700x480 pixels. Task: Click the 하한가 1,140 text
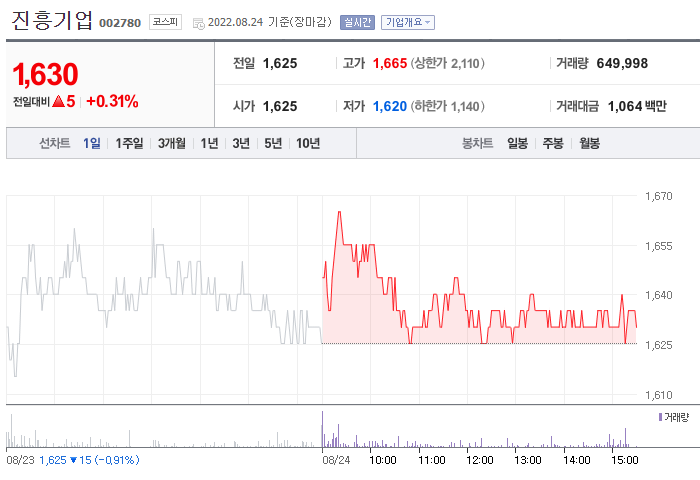point(447,106)
